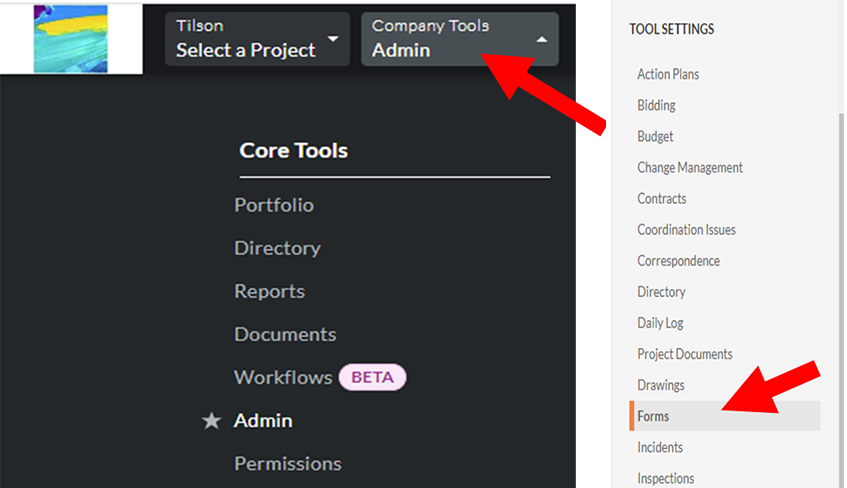Go to Drawings tool settings
The height and width of the screenshot is (488, 847).
point(661,385)
